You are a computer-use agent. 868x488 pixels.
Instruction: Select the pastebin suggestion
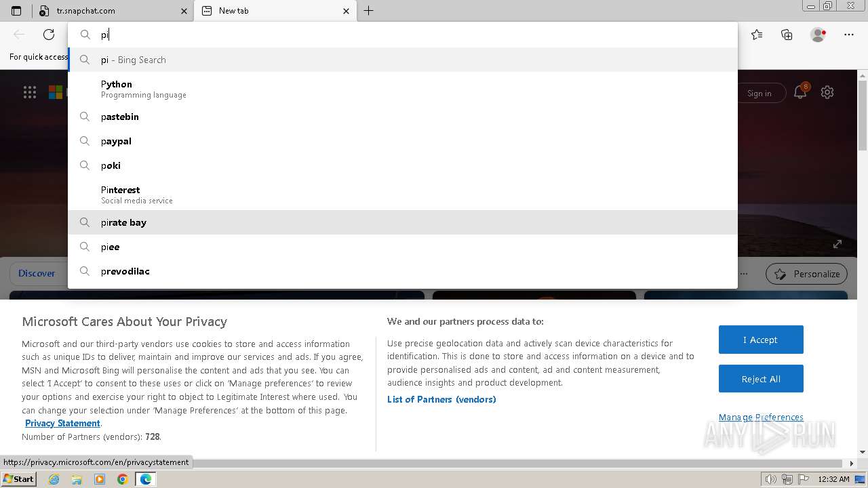[x=403, y=117]
